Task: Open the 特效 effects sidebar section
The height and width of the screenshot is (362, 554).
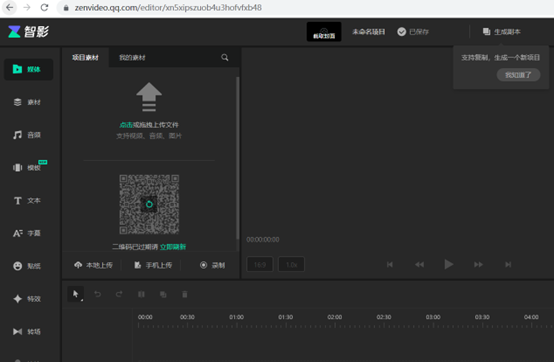Action: [28, 299]
